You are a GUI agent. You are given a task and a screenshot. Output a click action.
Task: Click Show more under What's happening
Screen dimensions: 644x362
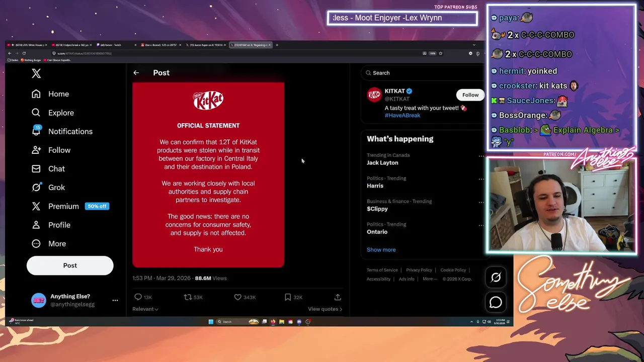tap(381, 250)
